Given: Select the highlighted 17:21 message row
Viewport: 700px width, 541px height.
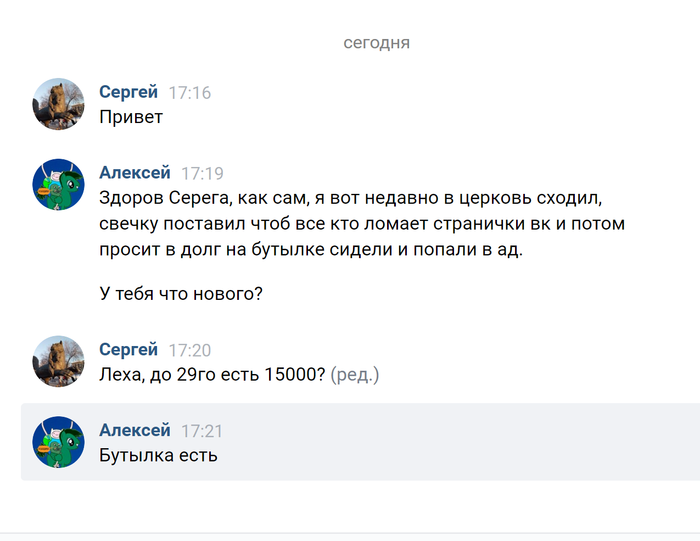Looking at the screenshot, I should pos(360,442).
